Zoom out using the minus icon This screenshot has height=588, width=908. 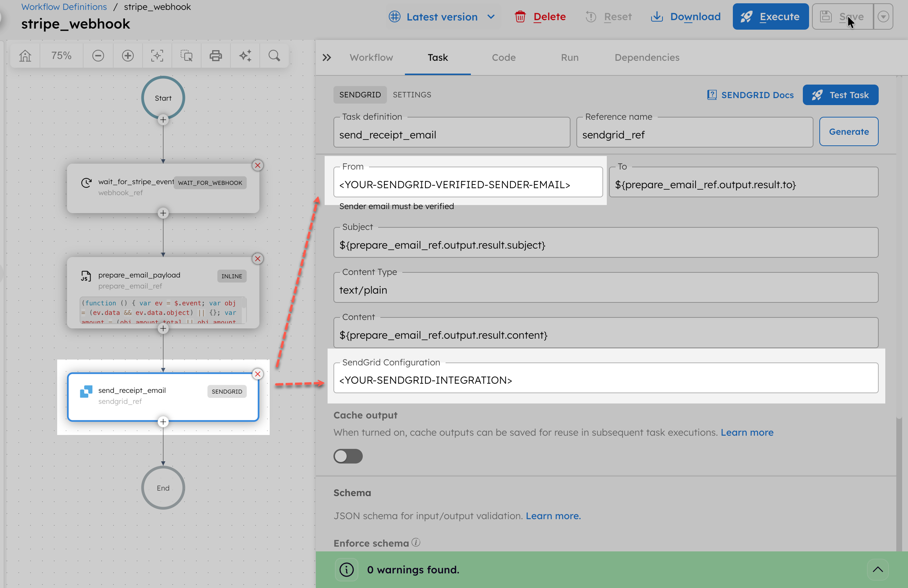pos(98,56)
